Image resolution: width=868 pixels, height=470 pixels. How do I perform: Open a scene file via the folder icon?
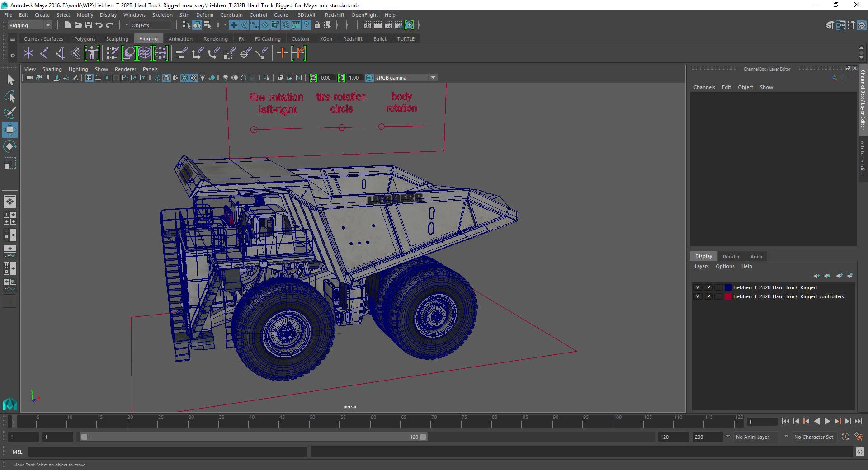coord(78,25)
